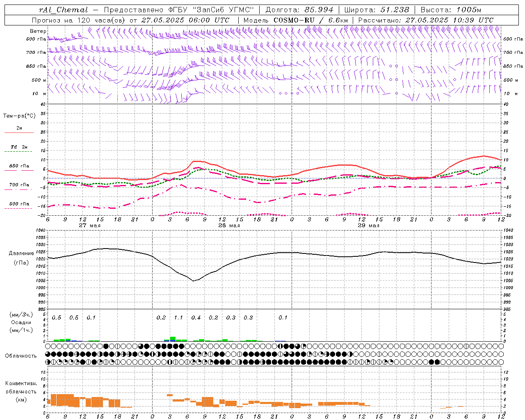Click the station title "rAl_Chemal"

[63, 10]
